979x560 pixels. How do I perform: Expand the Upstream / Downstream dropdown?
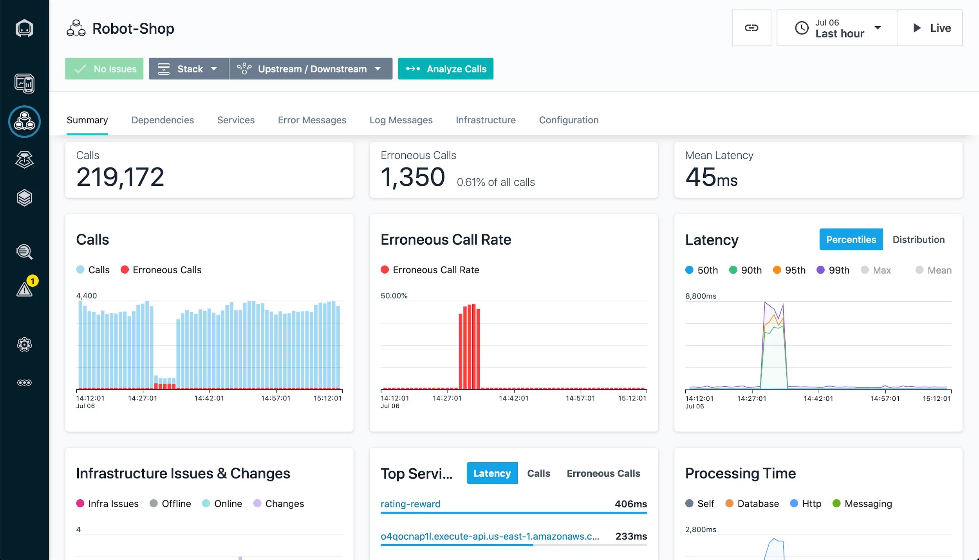click(311, 69)
